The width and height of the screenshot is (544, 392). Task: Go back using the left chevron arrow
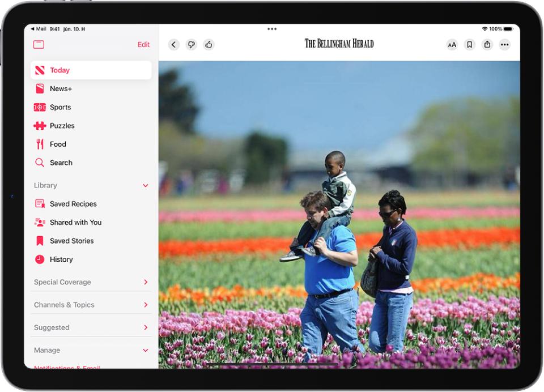173,44
